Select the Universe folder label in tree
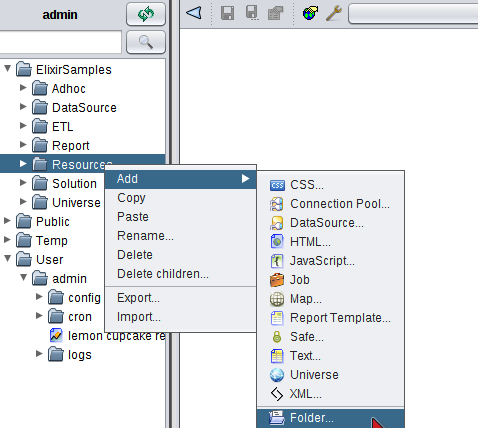This screenshot has height=428, width=478. click(x=76, y=203)
